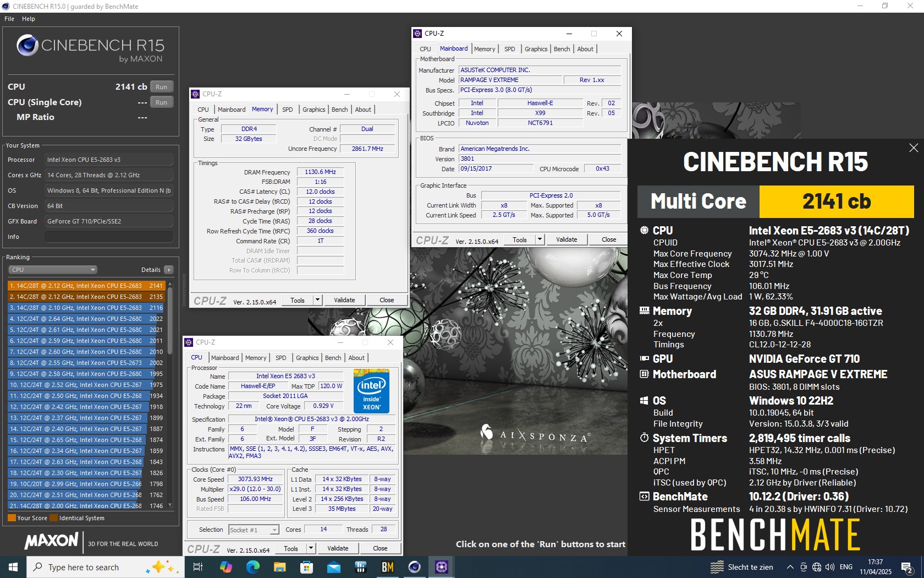Open Microsoft Edge from the taskbar
The height and width of the screenshot is (578, 924).
(x=252, y=567)
